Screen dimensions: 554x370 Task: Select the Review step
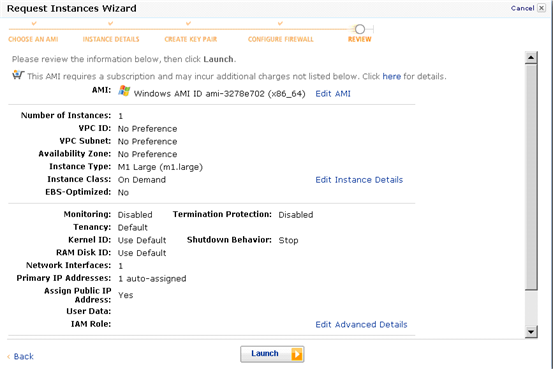point(360,39)
